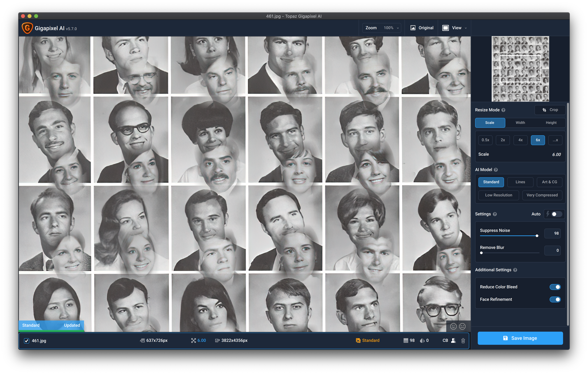
Task: Turn off Face Refinement switch
Action: click(555, 299)
